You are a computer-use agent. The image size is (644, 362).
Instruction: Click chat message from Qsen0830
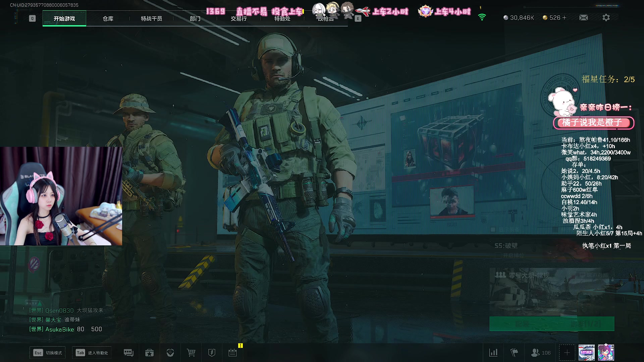tap(66, 310)
